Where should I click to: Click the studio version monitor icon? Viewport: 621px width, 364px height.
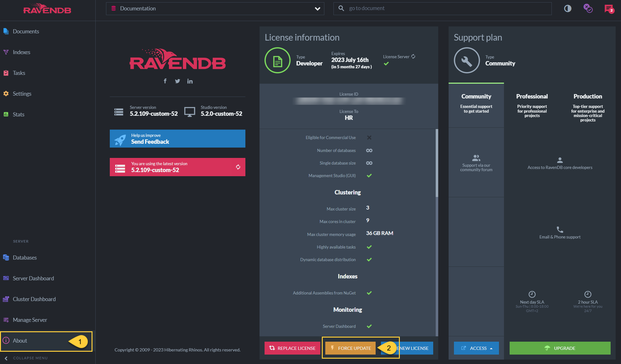(190, 112)
